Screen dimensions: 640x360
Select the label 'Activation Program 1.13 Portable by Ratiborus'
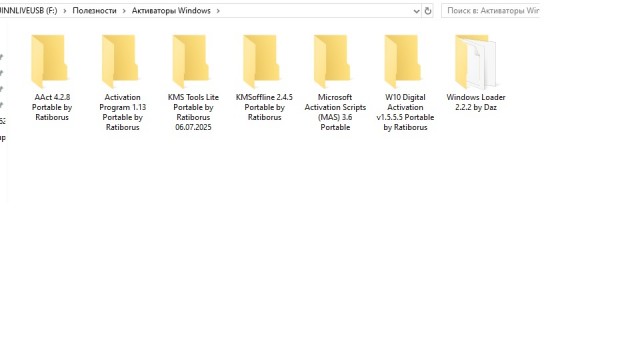coord(122,112)
